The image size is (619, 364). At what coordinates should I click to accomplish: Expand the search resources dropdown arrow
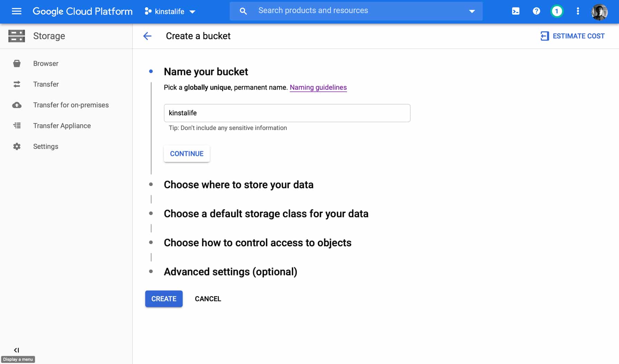coord(472,11)
